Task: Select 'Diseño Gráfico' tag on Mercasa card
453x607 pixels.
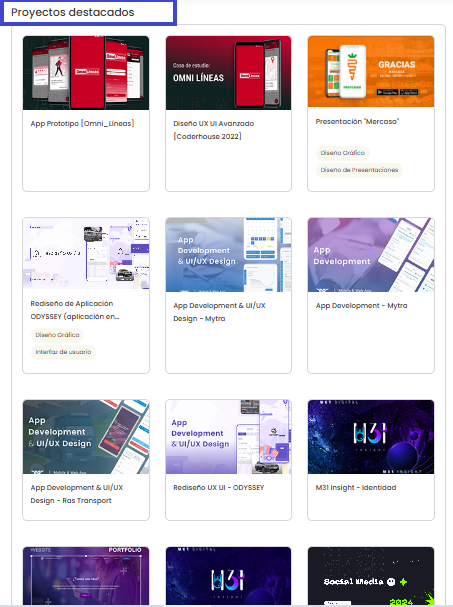Action: [x=343, y=153]
